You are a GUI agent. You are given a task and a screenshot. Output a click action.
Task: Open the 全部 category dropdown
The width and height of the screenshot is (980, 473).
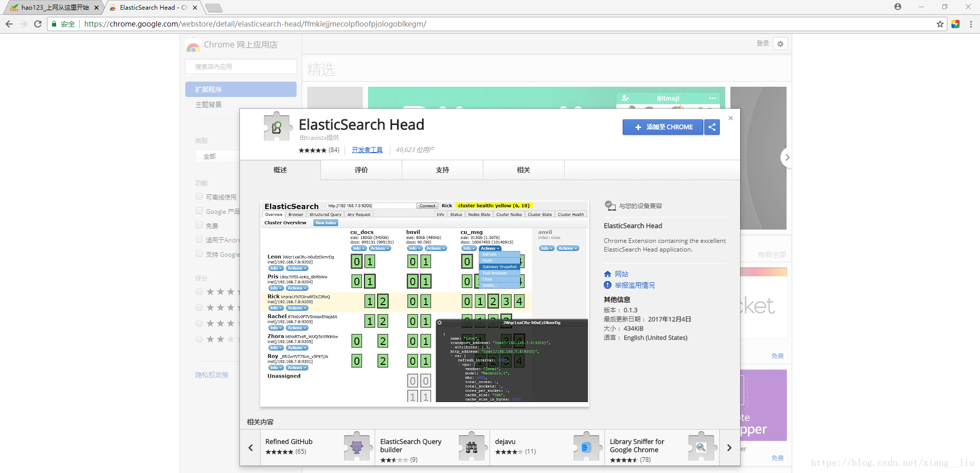pos(217,157)
